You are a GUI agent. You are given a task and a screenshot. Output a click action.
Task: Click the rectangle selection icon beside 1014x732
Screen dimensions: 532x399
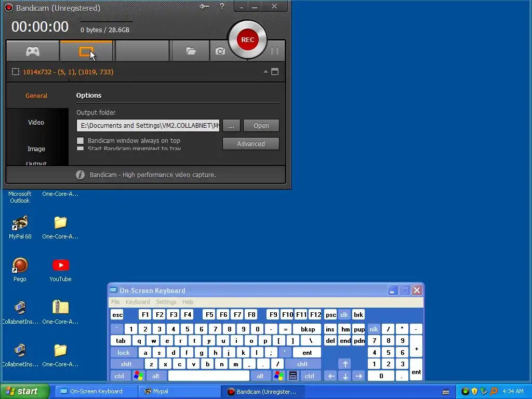click(x=16, y=72)
